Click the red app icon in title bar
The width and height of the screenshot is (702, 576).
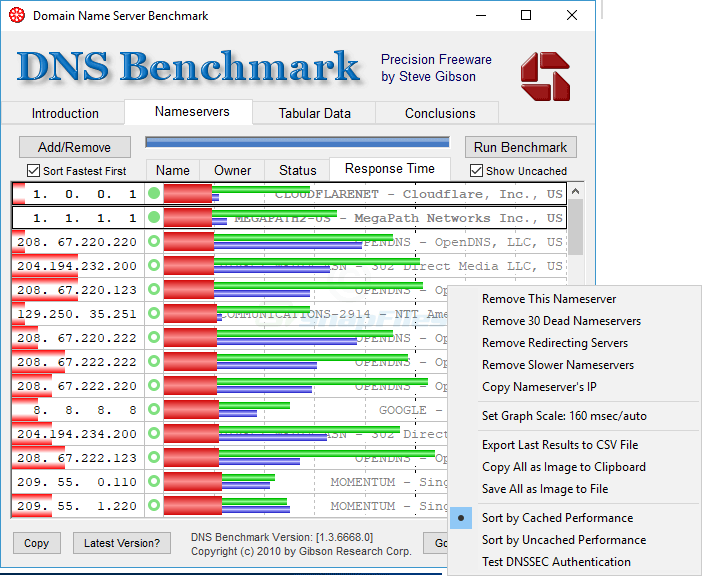click(17, 16)
